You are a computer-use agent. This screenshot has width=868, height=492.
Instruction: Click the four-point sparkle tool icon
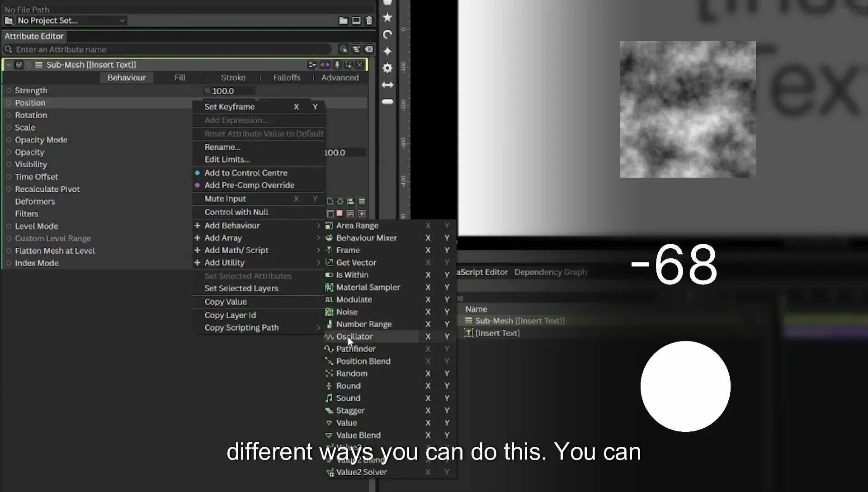387,51
